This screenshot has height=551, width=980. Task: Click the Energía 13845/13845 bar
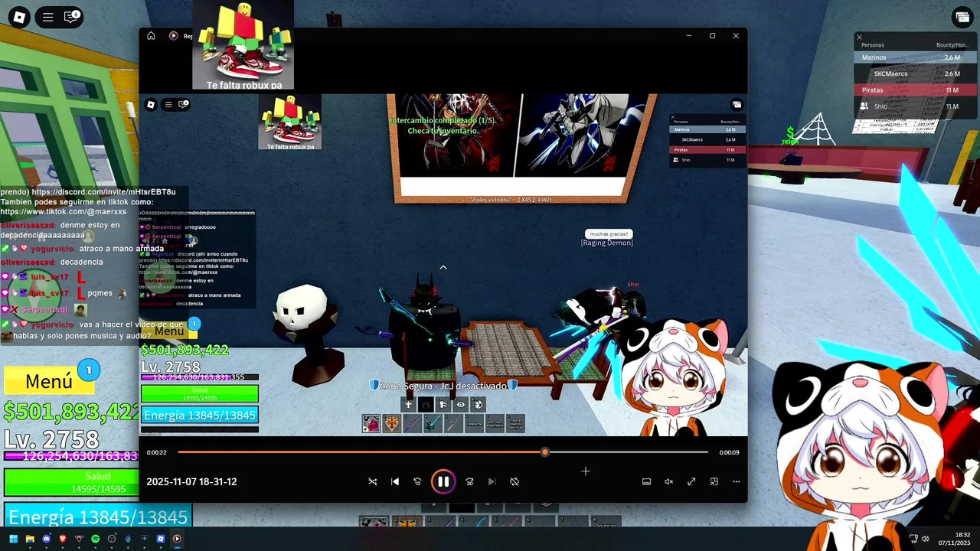98,517
